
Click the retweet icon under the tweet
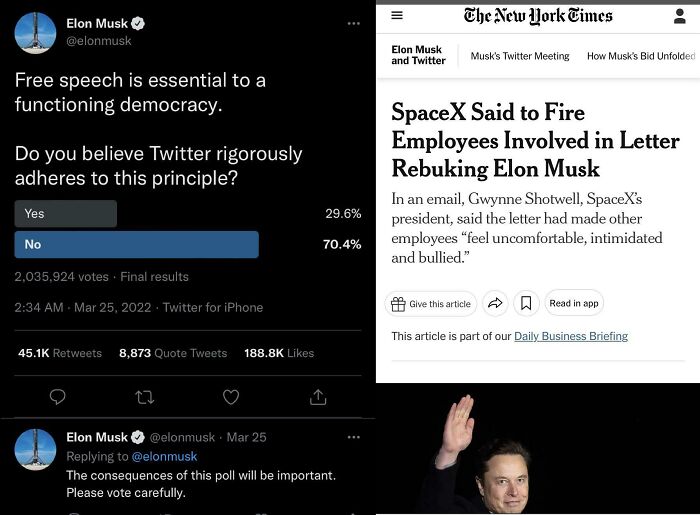[144, 397]
